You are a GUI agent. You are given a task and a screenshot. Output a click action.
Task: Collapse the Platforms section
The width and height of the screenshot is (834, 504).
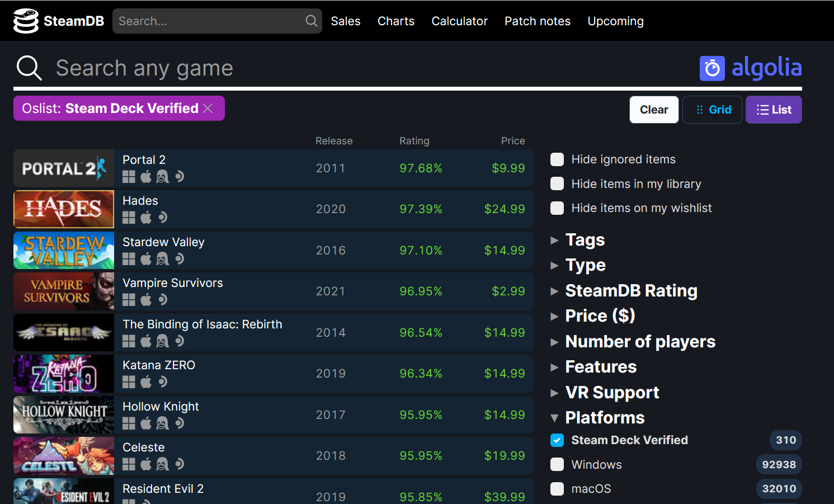pos(604,418)
